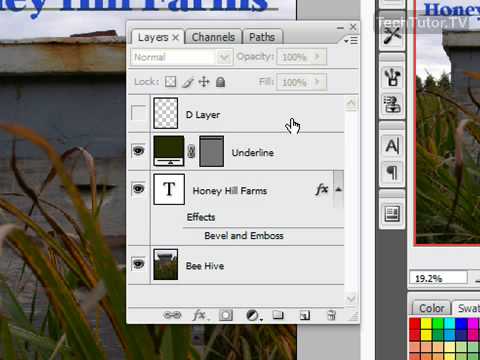
Task: Create a new layer
Action: click(305, 315)
